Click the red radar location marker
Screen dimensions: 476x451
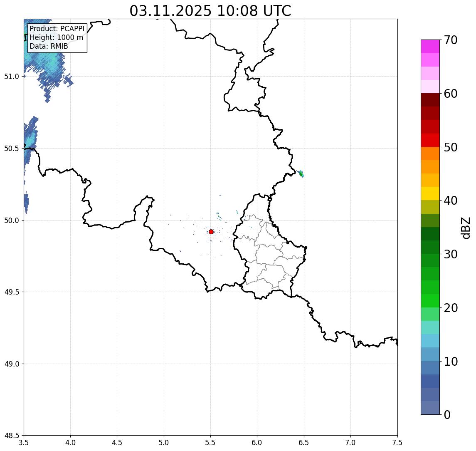coord(211,232)
